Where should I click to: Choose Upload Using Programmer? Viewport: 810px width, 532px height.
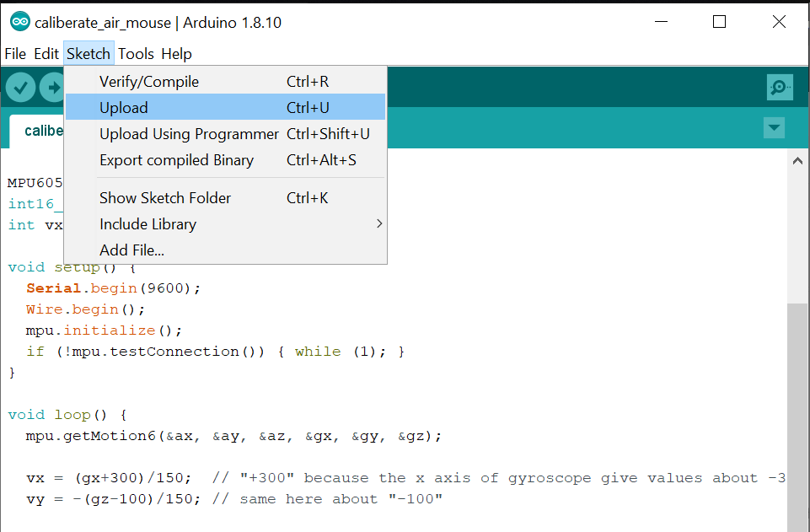pyautogui.click(x=226, y=134)
